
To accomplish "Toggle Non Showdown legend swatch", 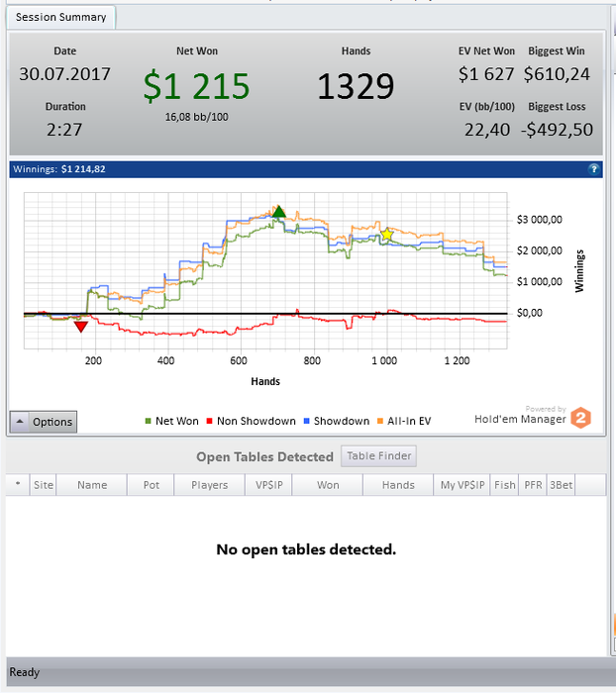I will pos(210,421).
